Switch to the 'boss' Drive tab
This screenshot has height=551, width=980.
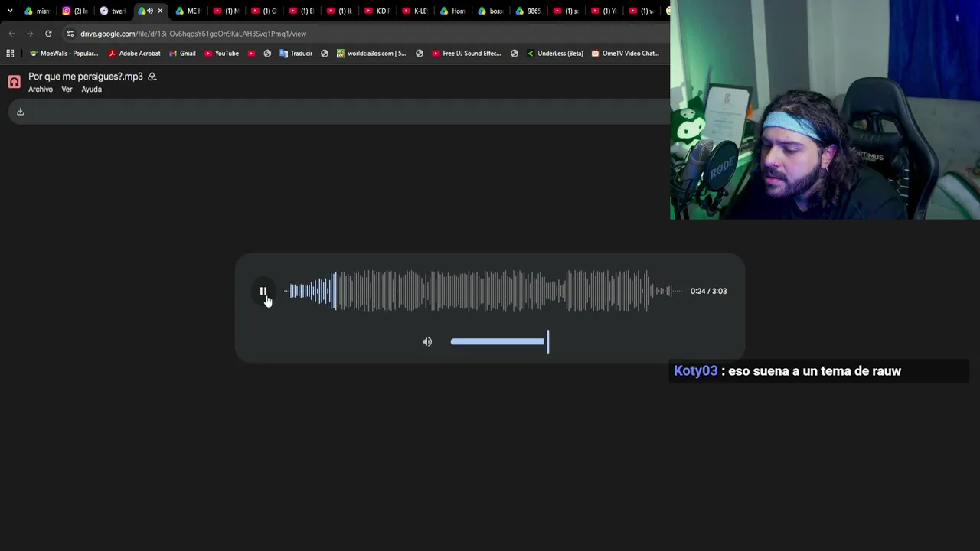pyautogui.click(x=489, y=11)
